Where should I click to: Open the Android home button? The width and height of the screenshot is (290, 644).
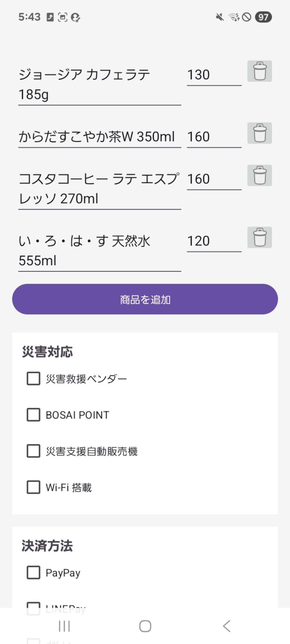[145, 626]
